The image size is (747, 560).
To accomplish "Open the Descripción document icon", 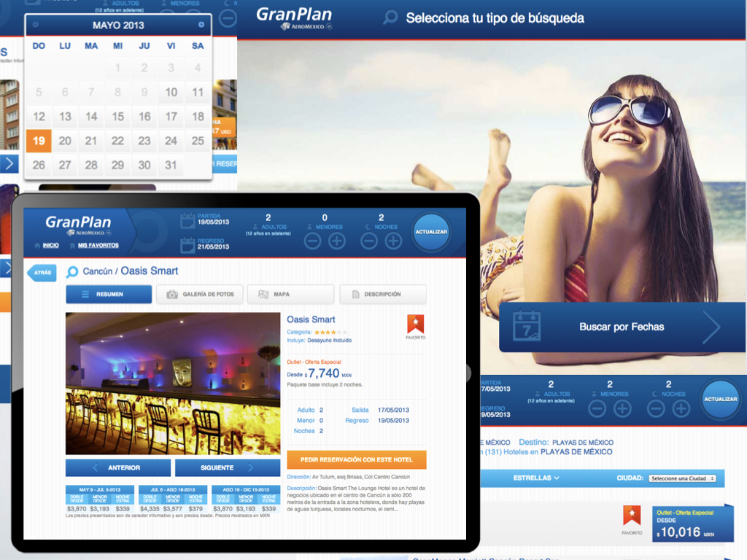I will (355, 295).
